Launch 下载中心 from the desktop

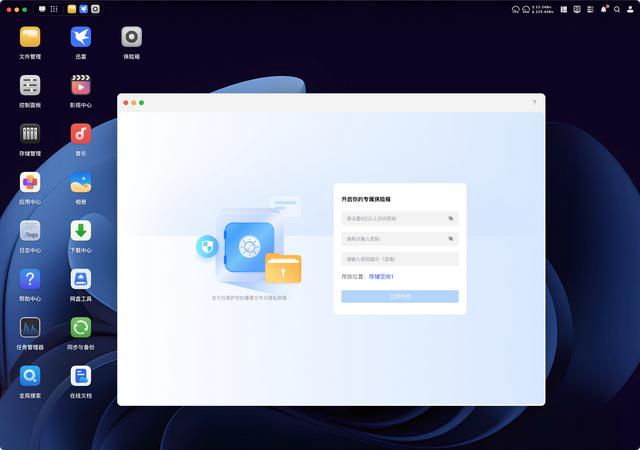(x=80, y=231)
